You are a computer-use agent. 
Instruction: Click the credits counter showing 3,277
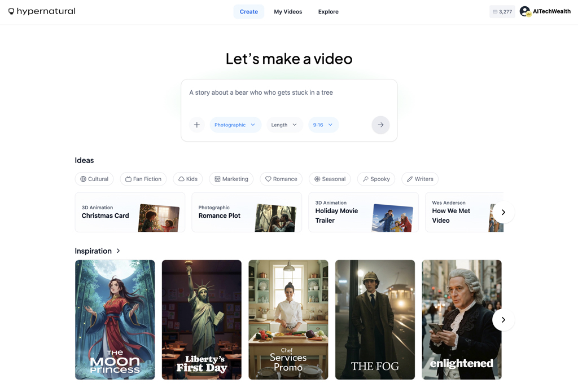point(502,11)
